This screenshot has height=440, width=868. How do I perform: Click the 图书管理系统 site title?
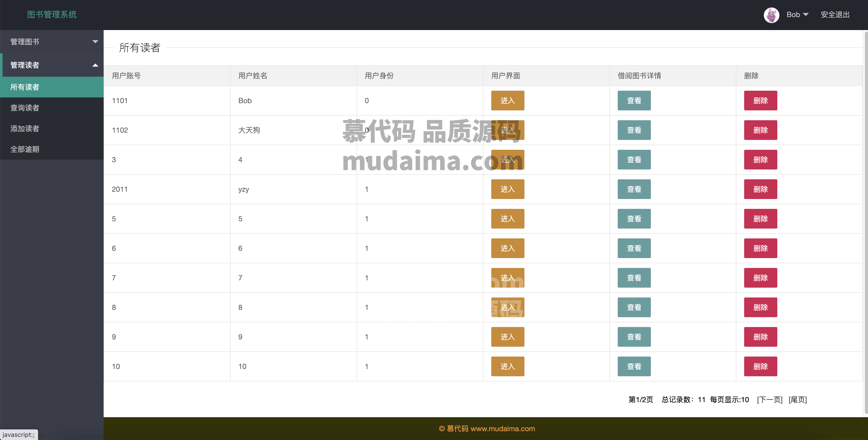52,15
